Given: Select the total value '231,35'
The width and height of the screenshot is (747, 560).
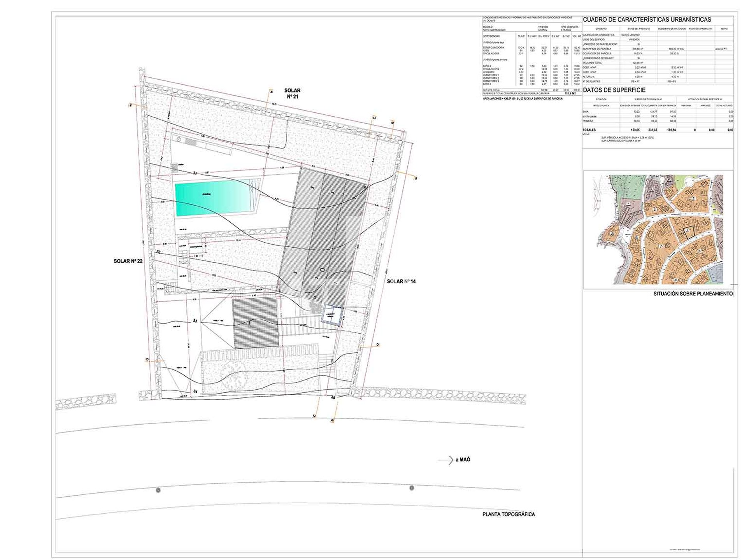Looking at the screenshot, I should click(x=653, y=130).
